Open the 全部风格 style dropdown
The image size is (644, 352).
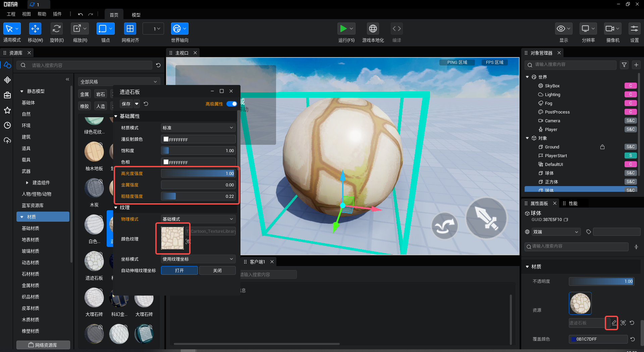119,82
